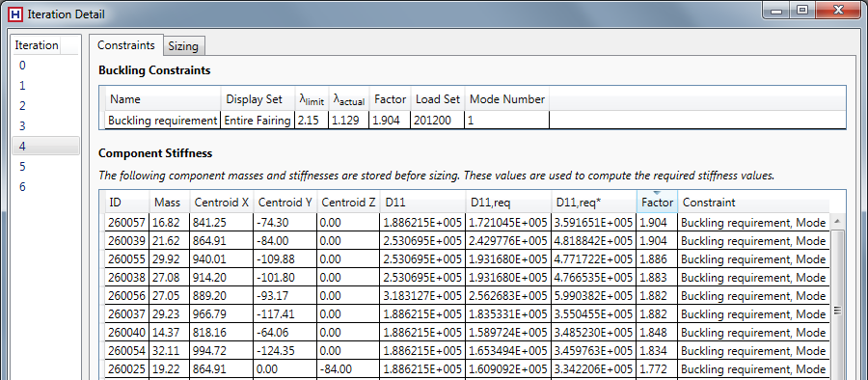Click mass value 32.11
868x380 pixels.
[x=170, y=351]
